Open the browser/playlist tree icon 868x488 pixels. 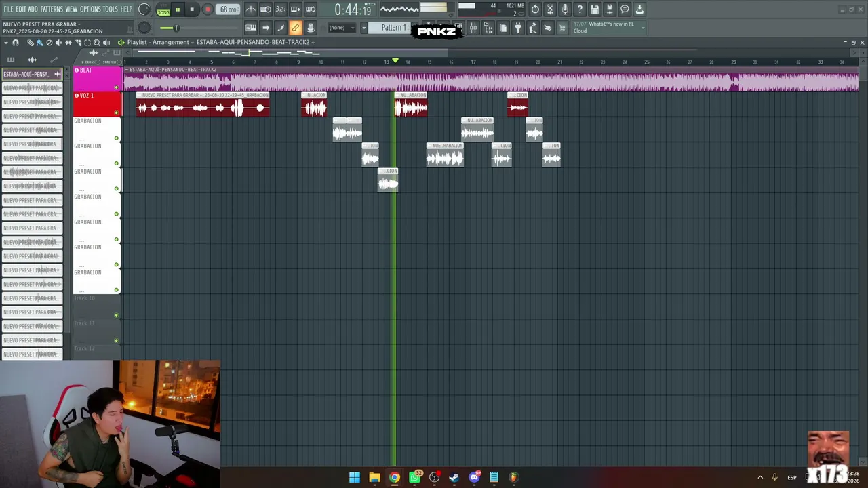[488, 28]
